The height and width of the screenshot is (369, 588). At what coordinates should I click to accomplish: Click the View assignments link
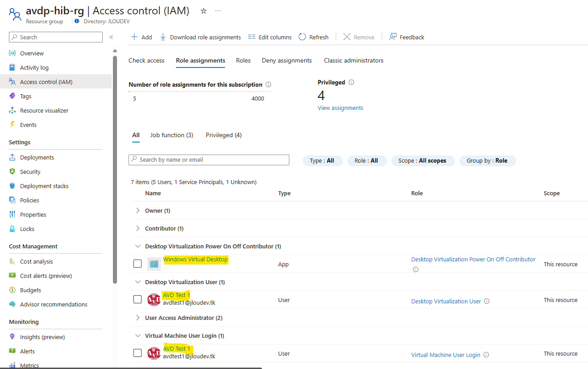pos(340,108)
